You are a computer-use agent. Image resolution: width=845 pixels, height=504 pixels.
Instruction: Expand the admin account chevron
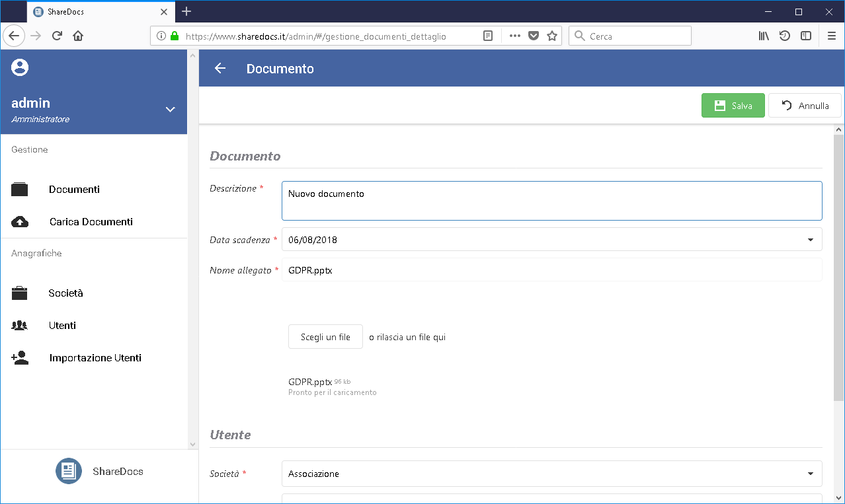click(x=170, y=110)
